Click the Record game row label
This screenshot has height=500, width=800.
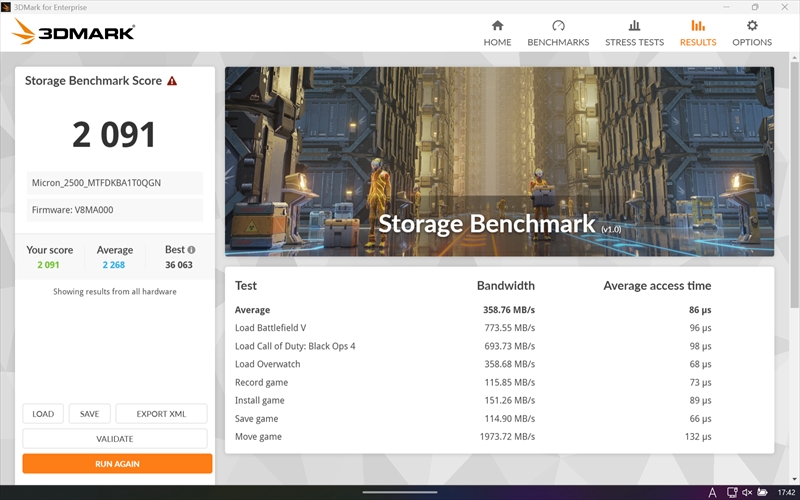[261, 383]
